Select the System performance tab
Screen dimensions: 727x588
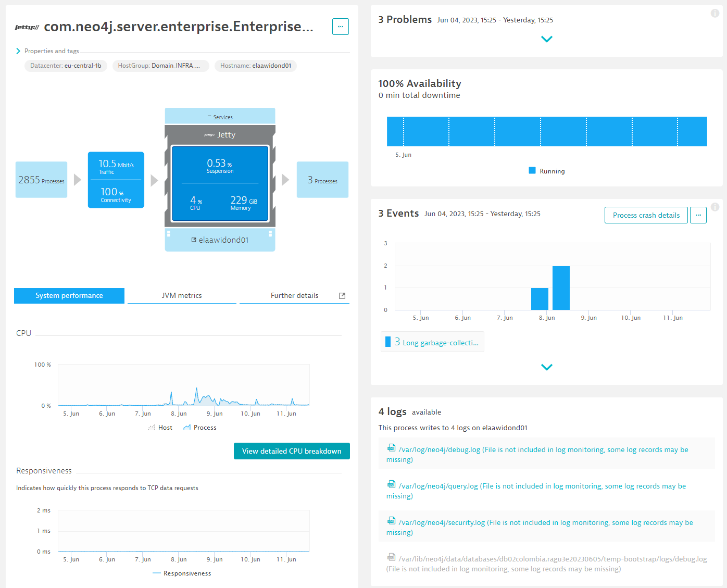[x=69, y=295]
